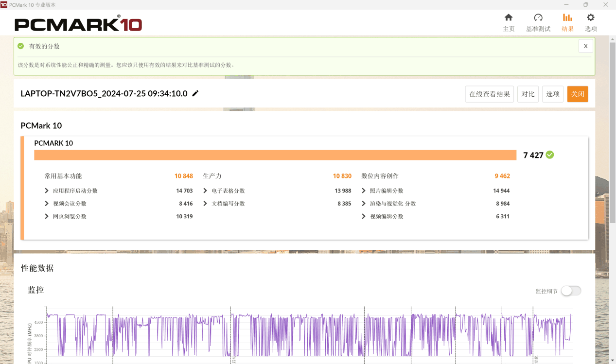
Task: Toggle the monitoring details (监控细节) switch
Action: tap(571, 291)
